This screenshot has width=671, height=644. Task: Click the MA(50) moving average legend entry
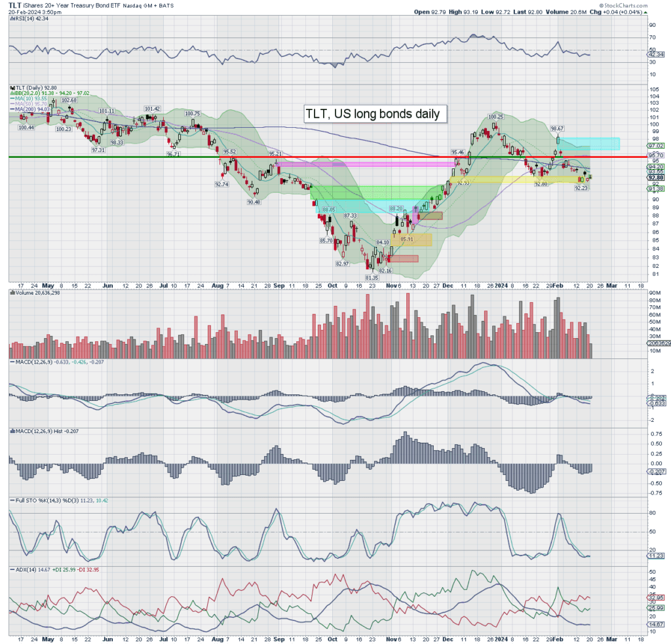tap(29, 104)
